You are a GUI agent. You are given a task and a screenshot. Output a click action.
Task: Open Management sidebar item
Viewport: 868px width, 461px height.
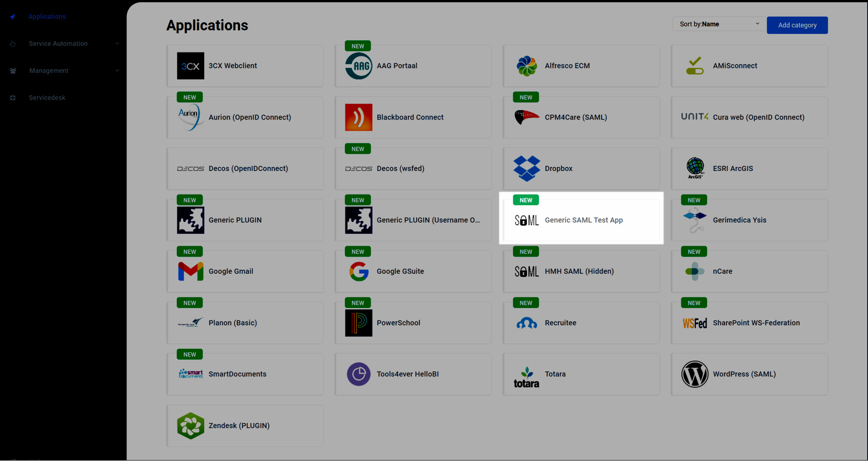pyautogui.click(x=49, y=71)
